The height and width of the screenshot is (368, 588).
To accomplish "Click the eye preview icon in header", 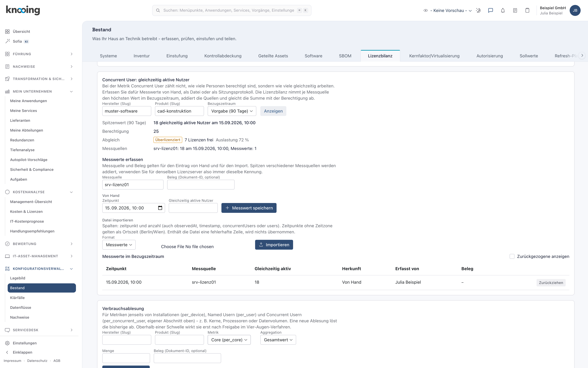I will tap(425, 10).
